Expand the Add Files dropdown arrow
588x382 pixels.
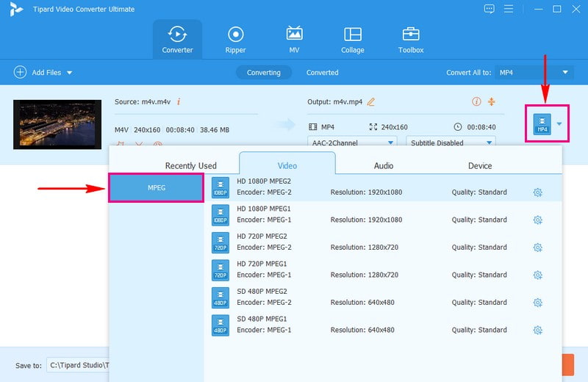pyautogui.click(x=70, y=73)
